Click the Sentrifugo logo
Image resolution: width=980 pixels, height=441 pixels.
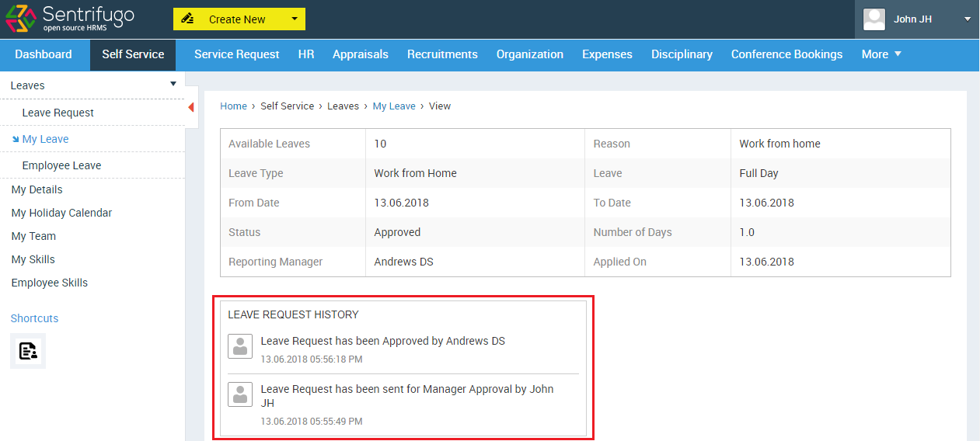(x=69, y=19)
